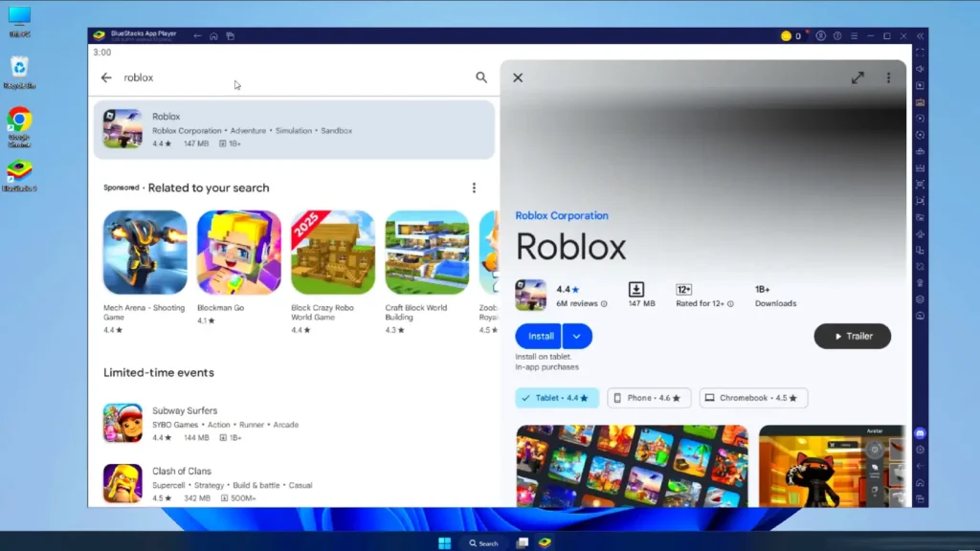Install Roblox with the Install button
Viewport: 980px width, 551px height.
(539, 336)
